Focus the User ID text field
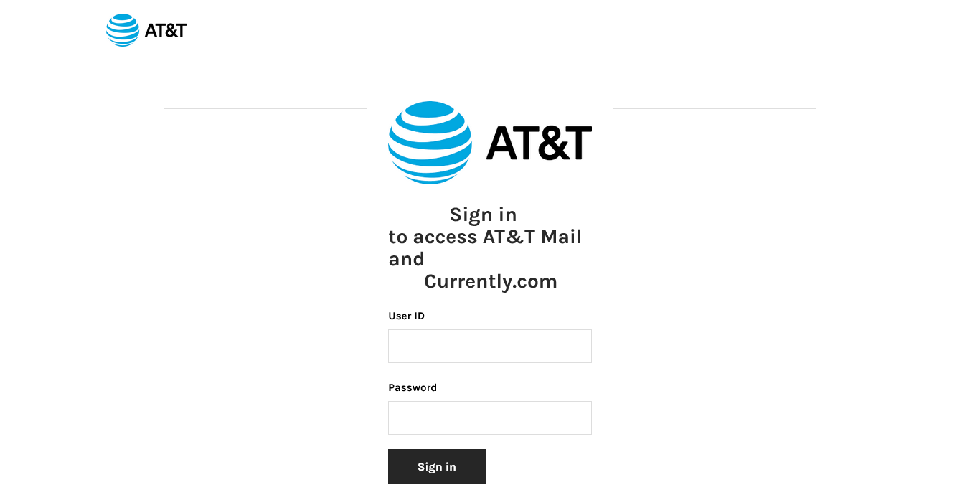Image resolution: width=980 pixels, height=490 pixels. (490, 346)
